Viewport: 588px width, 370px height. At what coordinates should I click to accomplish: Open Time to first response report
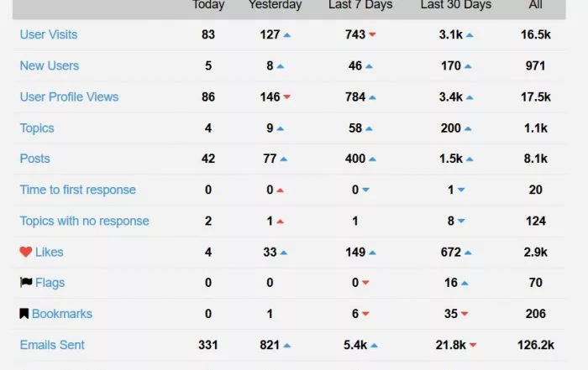tap(78, 190)
